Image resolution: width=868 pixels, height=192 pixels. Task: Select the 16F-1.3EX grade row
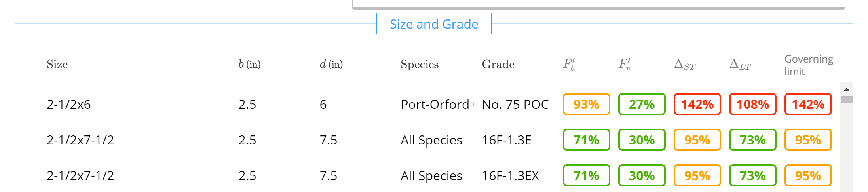[510, 176]
